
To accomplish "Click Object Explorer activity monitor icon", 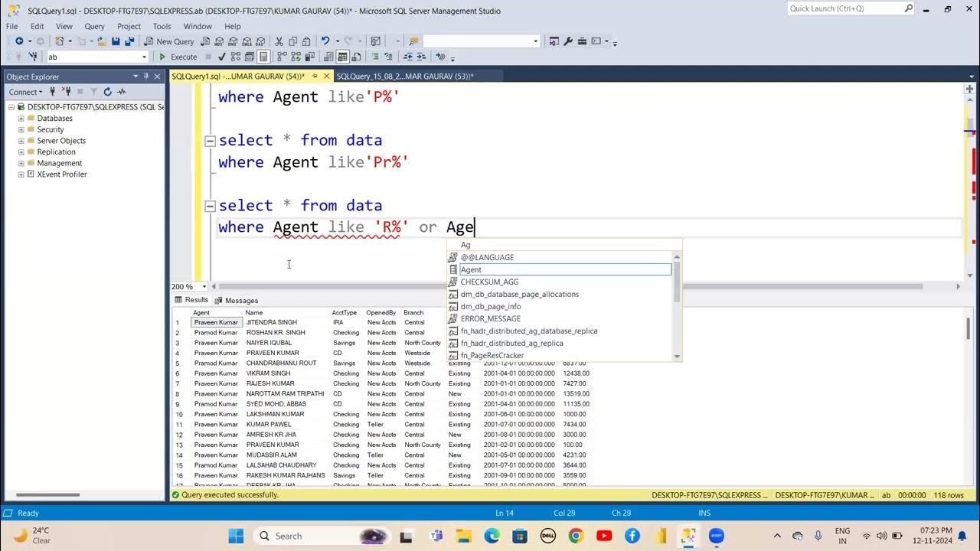I will 122,92.
